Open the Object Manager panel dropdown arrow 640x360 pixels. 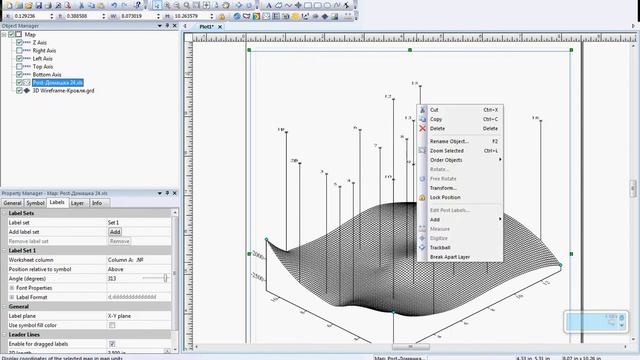160,25
